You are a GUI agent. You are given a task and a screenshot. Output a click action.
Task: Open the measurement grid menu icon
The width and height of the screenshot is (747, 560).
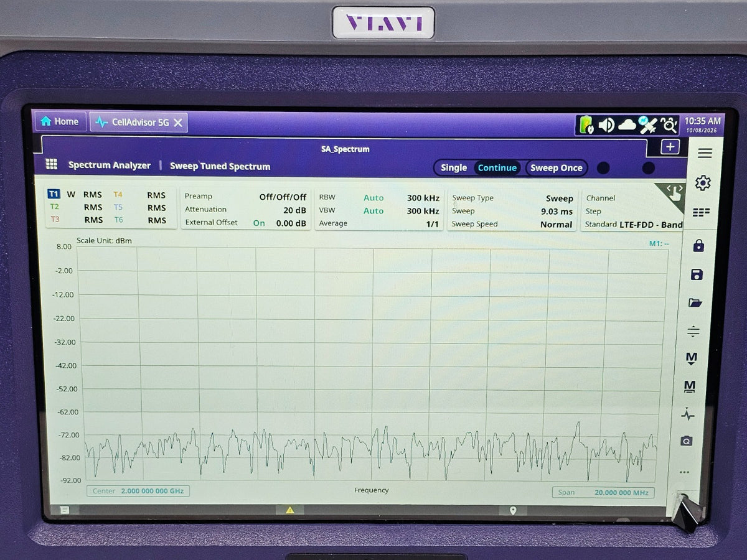point(52,164)
